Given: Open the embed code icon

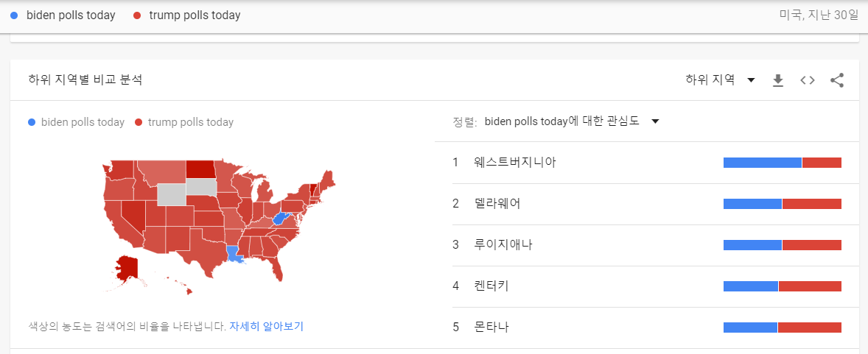Looking at the screenshot, I should tap(808, 80).
